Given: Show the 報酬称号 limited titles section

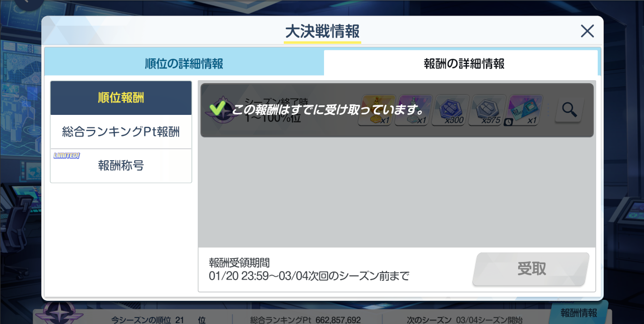Looking at the screenshot, I should click(121, 166).
